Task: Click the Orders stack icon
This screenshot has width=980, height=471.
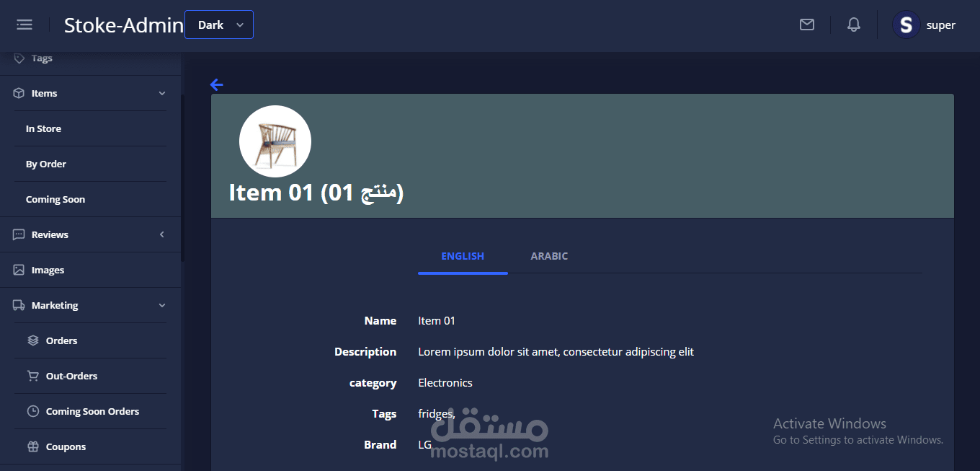Action: coord(33,340)
